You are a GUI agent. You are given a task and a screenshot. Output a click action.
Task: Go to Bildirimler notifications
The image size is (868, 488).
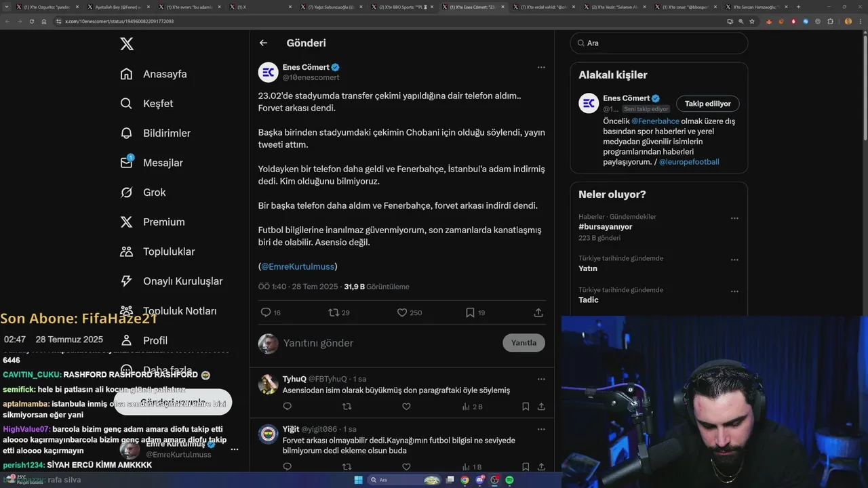click(155, 134)
